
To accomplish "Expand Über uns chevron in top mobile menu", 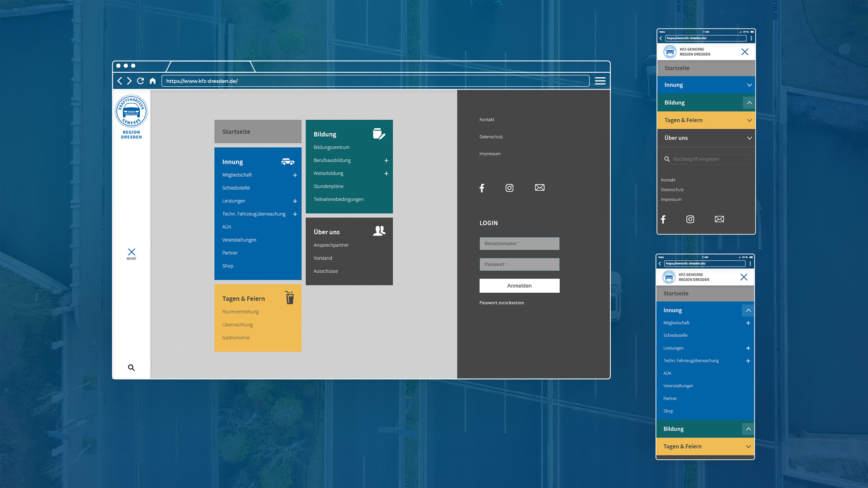I will click(749, 138).
